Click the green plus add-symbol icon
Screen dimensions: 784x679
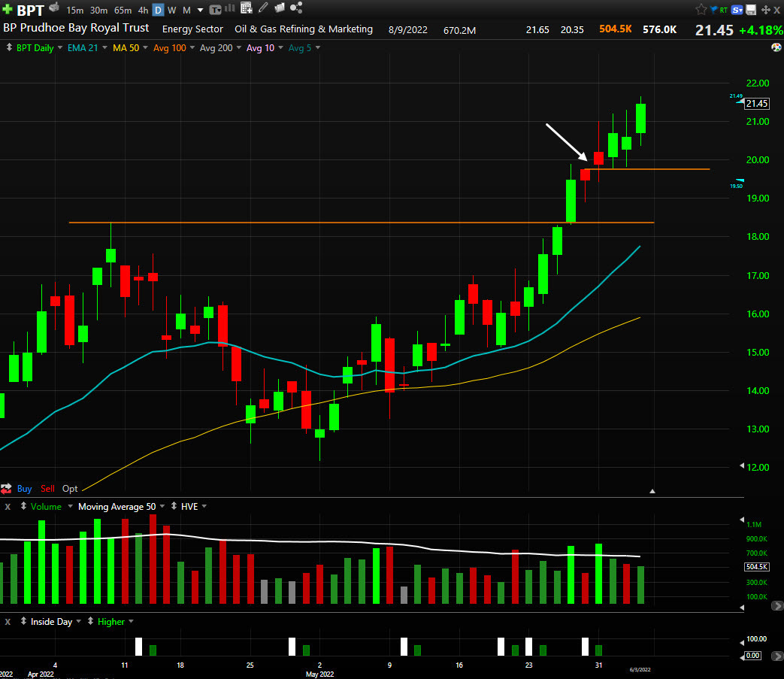pos(8,9)
